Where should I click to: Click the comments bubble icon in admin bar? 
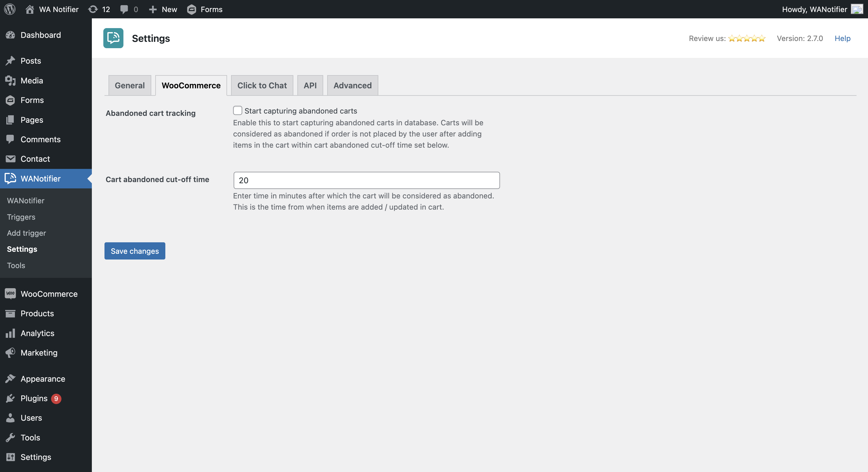click(124, 9)
